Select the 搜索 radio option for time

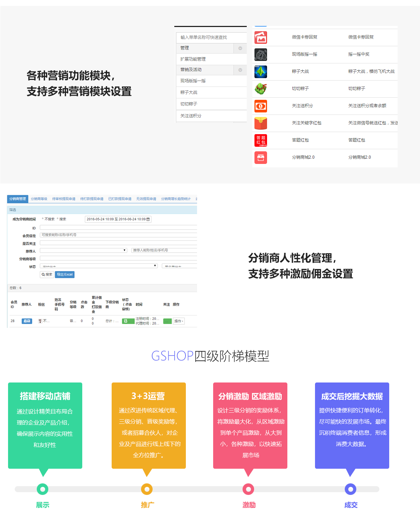tap(58, 219)
